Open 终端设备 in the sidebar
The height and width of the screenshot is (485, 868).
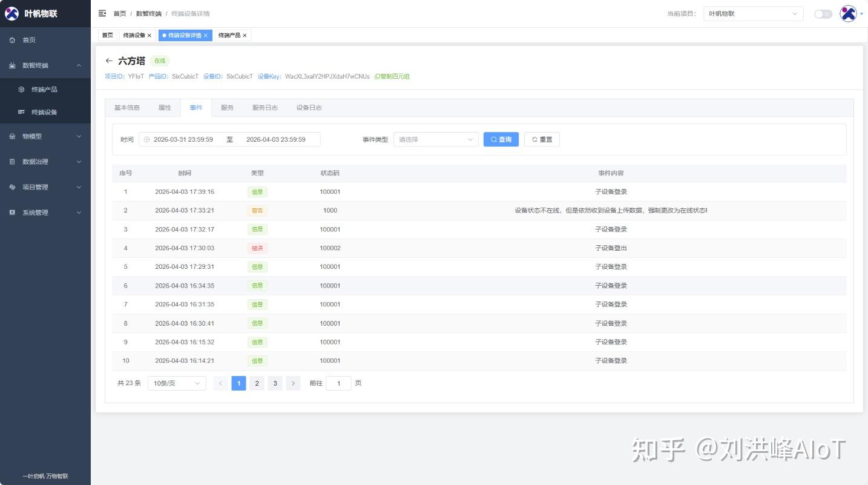coord(45,112)
